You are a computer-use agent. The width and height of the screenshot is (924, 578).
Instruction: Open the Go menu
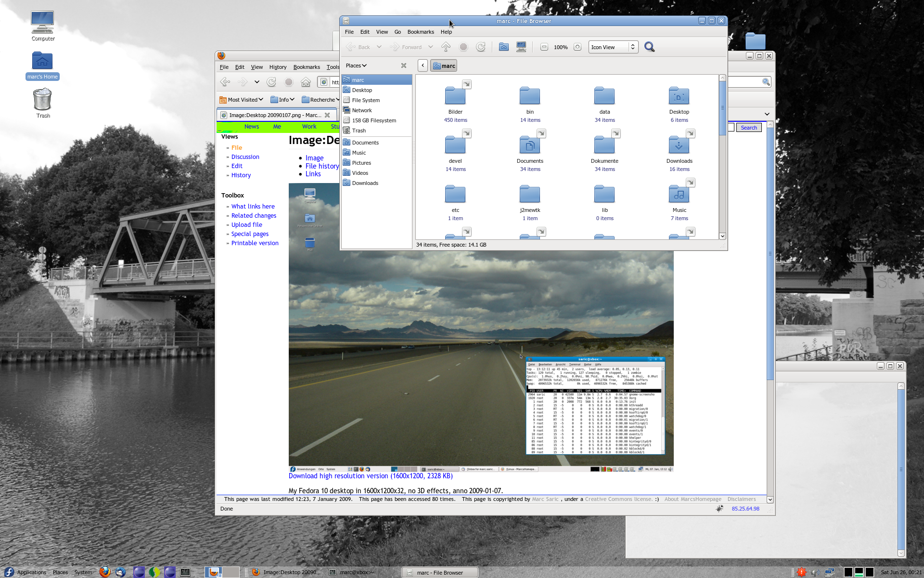[x=398, y=32]
